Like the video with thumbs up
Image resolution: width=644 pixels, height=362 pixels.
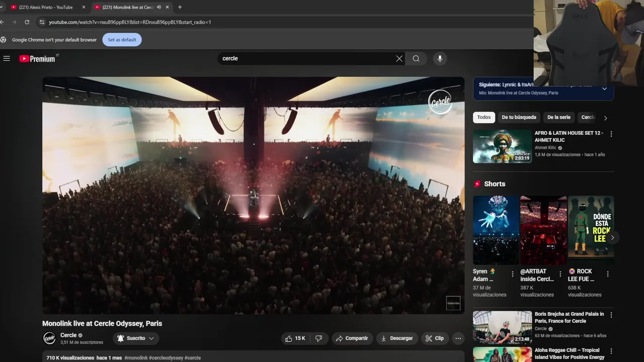pos(295,338)
